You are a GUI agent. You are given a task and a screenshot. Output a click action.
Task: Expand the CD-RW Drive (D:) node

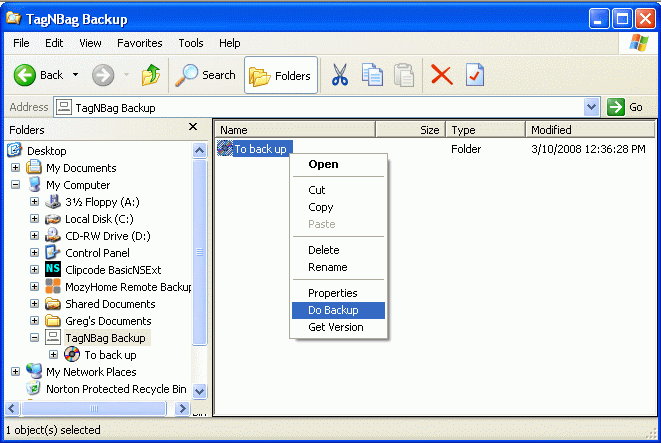click(35, 236)
